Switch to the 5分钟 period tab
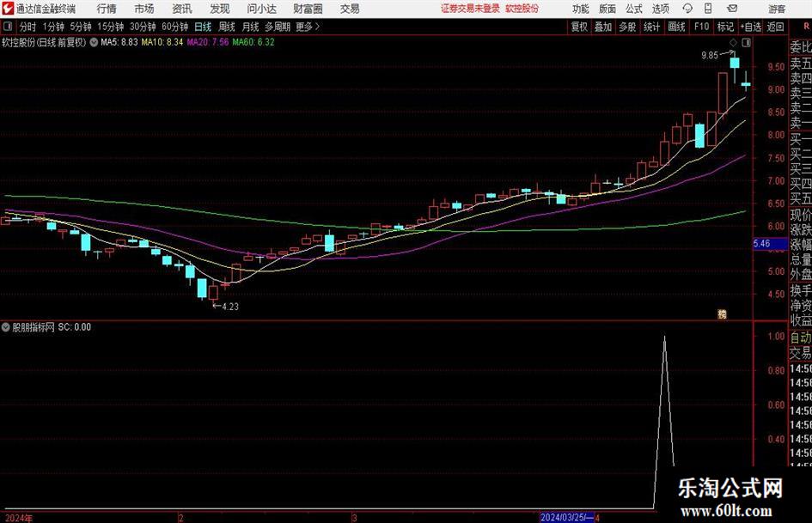 81,27
